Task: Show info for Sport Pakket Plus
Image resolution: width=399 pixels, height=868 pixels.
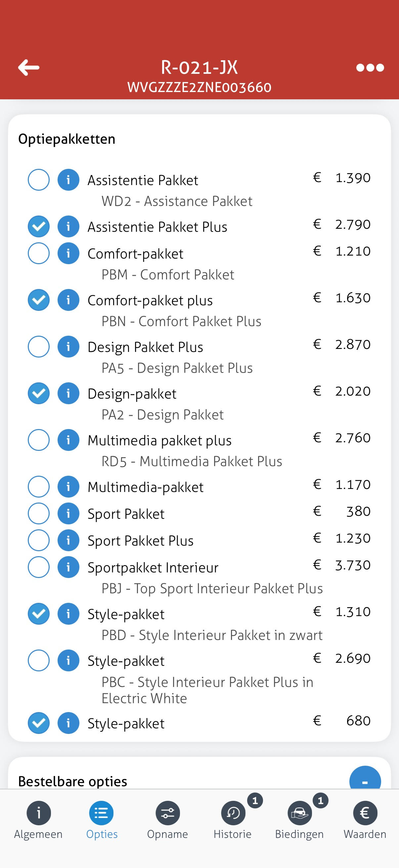Action: point(68,540)
